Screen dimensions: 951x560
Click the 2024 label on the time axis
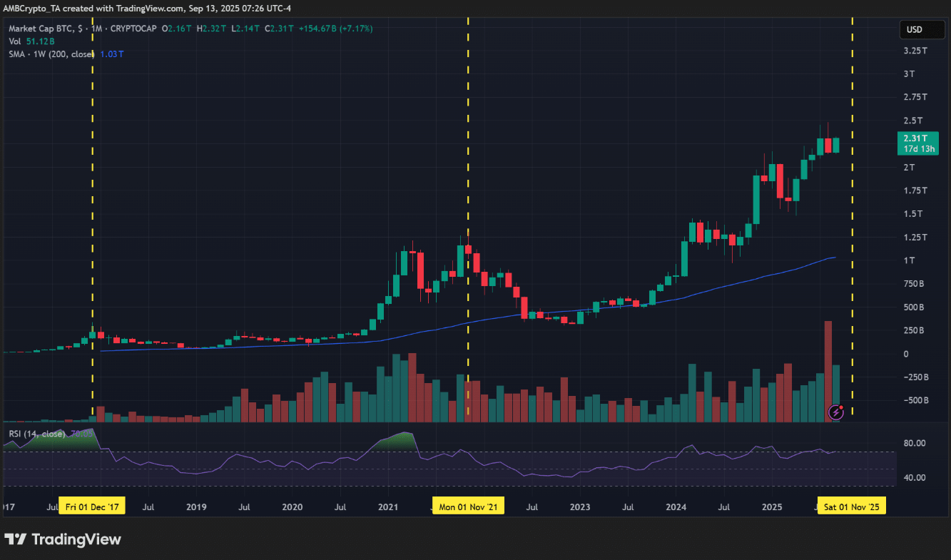[676, 506]
